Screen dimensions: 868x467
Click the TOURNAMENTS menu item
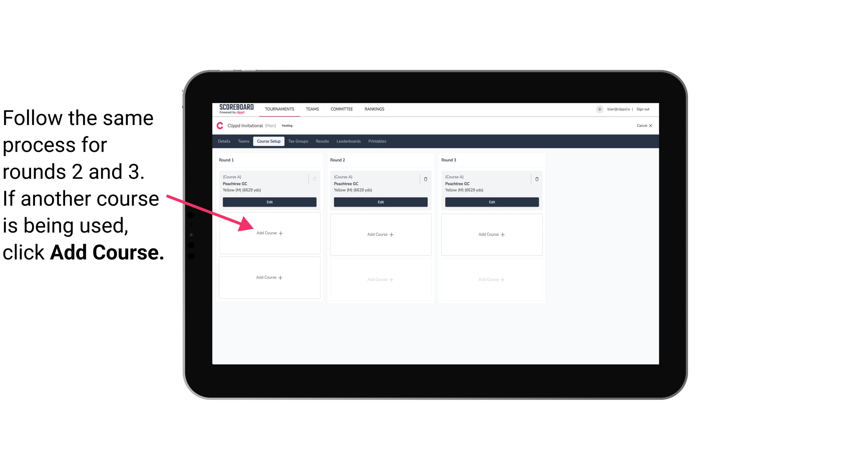pos(279,109)
